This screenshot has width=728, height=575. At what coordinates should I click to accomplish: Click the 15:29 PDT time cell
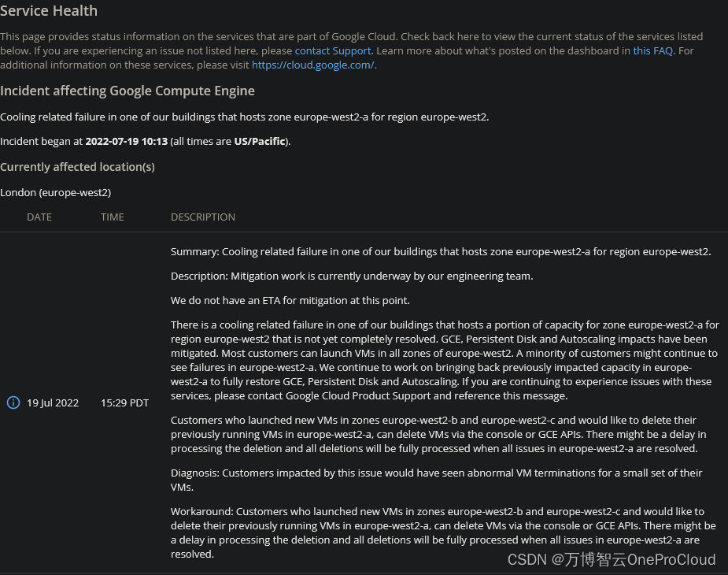124,402
